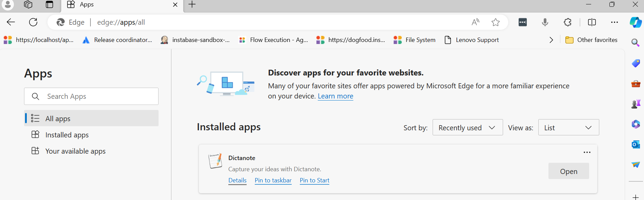644x200 pixels.
Task: Open sidebar Microsoft 365 icon
Action: click(x=636, y=124)
